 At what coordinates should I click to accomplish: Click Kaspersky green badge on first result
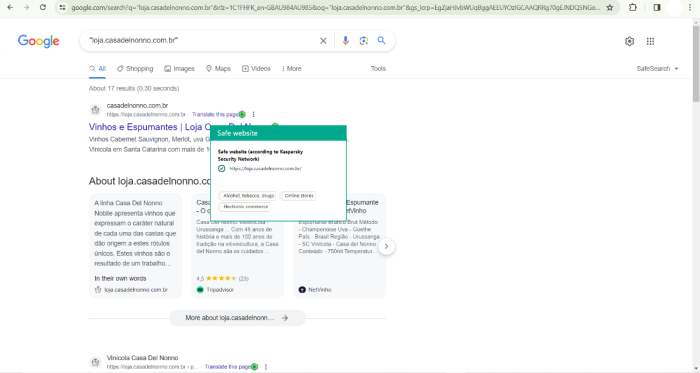coord(242,114)
